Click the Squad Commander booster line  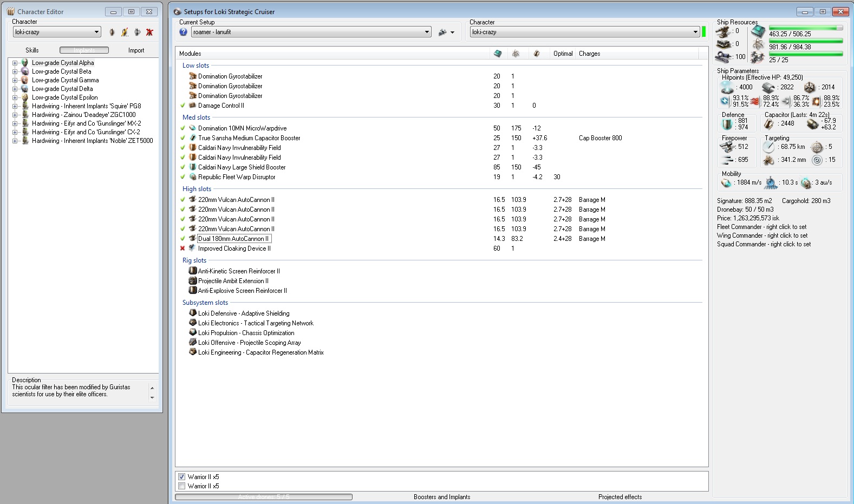[x=764, y=244]
